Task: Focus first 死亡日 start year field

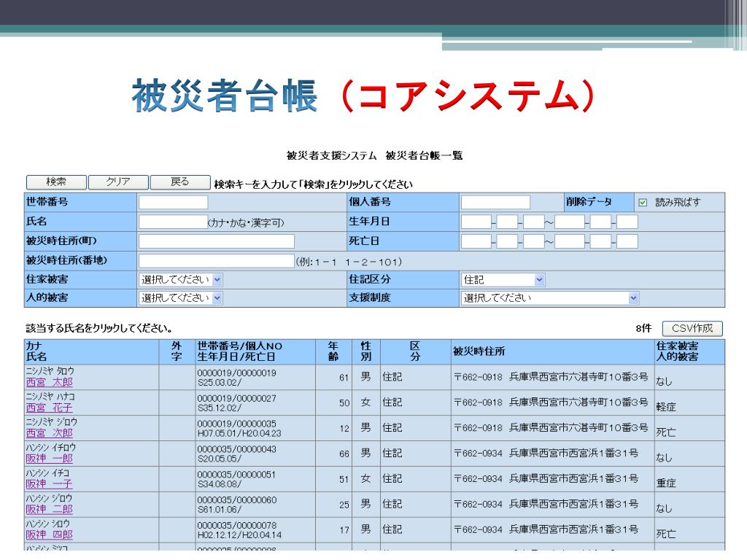Action: (x=476, y=241)
